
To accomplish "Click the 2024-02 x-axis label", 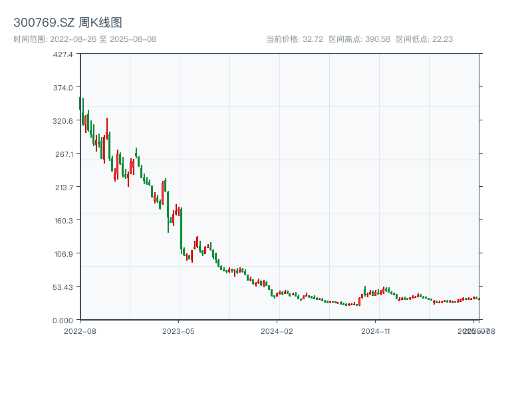I will point(277,331).
